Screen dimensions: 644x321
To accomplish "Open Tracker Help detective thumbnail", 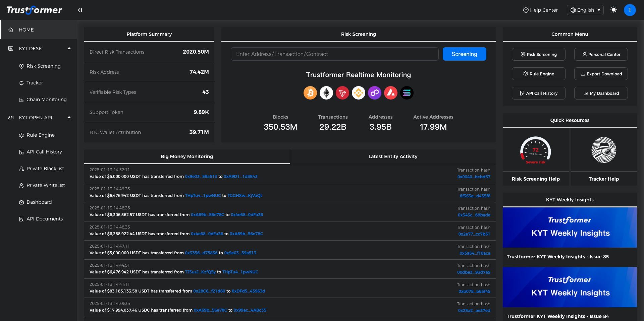I will coord(604,150).
